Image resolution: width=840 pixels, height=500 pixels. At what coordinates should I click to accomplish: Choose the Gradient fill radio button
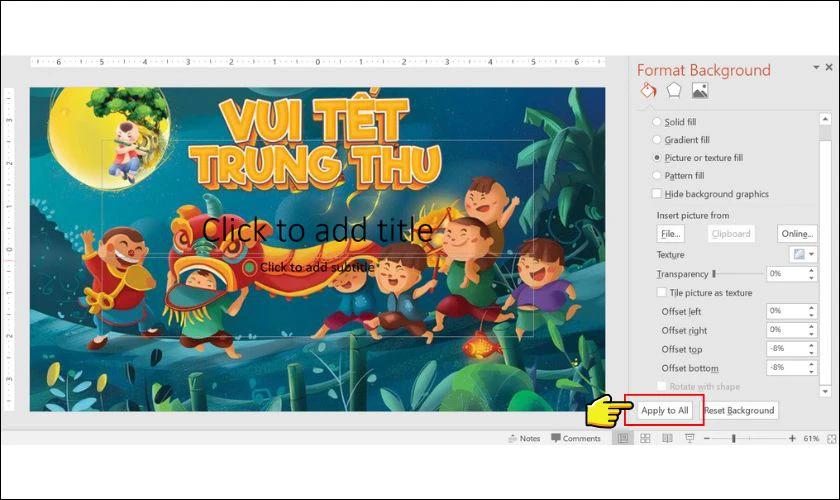click(656, 140)
